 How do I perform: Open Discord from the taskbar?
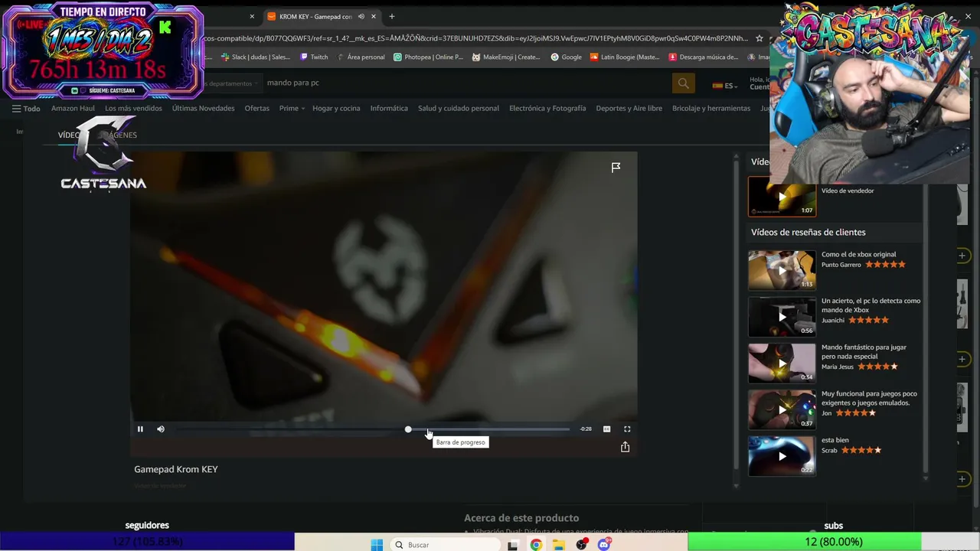[x=605, y=545]
